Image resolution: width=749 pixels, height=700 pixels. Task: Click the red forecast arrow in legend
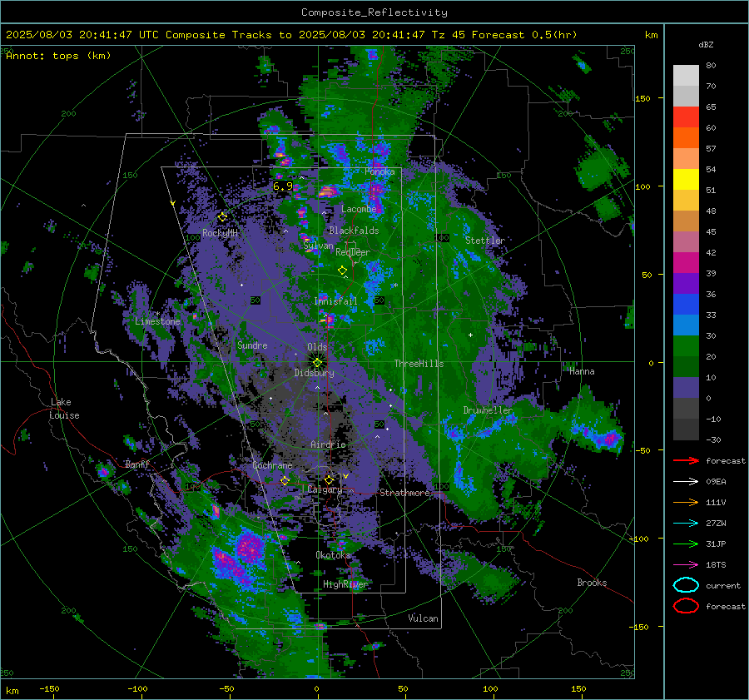coord(686,460)
